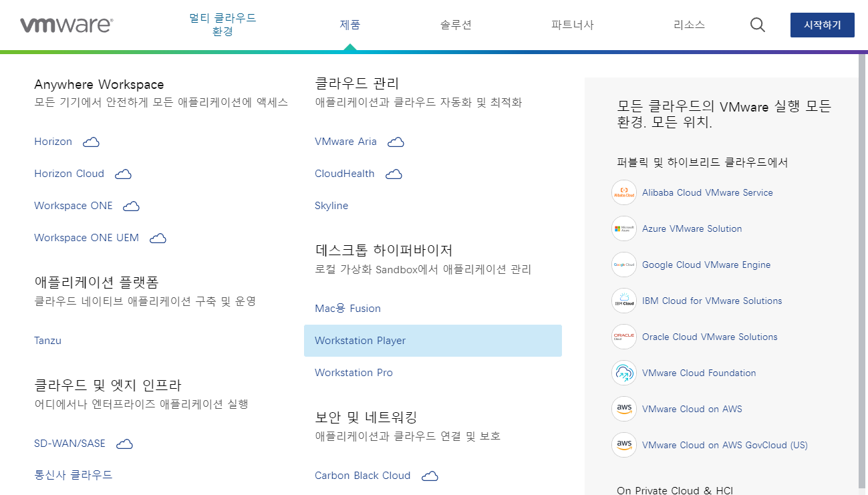The height and width of the screenshot is (495, 868).
Task: Click the 시작하기 button
Action: tap(822, 25)
